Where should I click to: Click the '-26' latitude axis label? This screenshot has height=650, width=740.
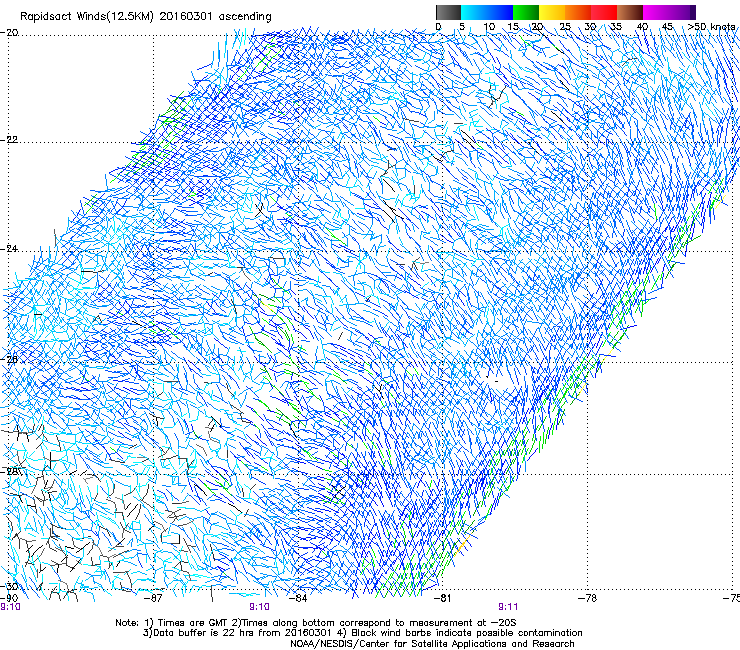pos(9,359)
